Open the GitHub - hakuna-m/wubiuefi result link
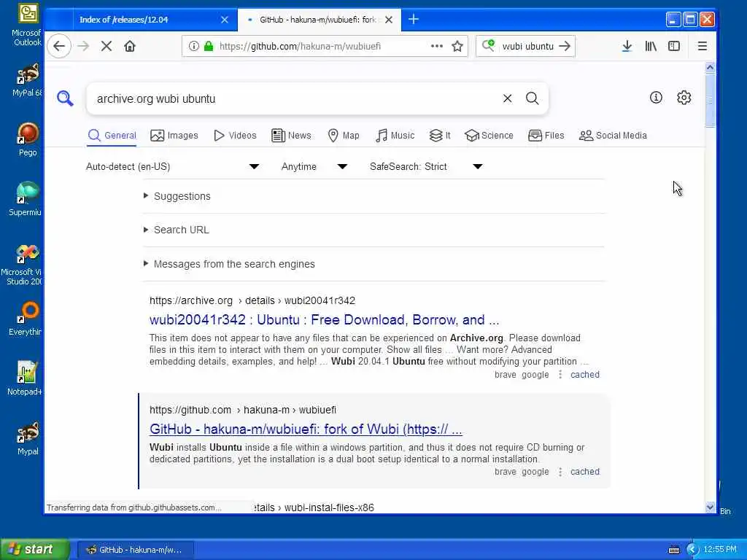747x560 pixels. click(x=306, y=429)
